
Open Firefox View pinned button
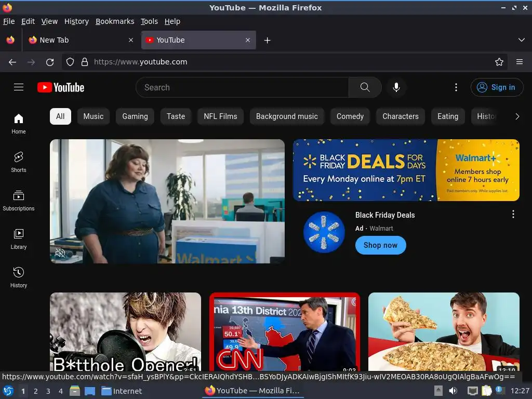[x=10, y=40]
